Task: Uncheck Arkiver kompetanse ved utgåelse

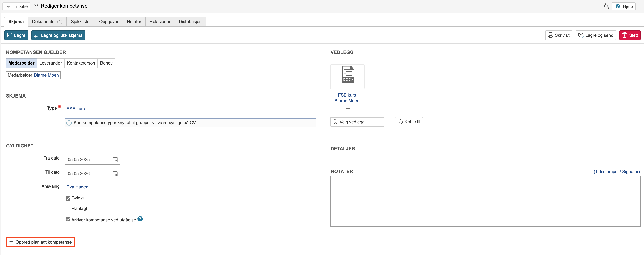Action: pos(68,219)
